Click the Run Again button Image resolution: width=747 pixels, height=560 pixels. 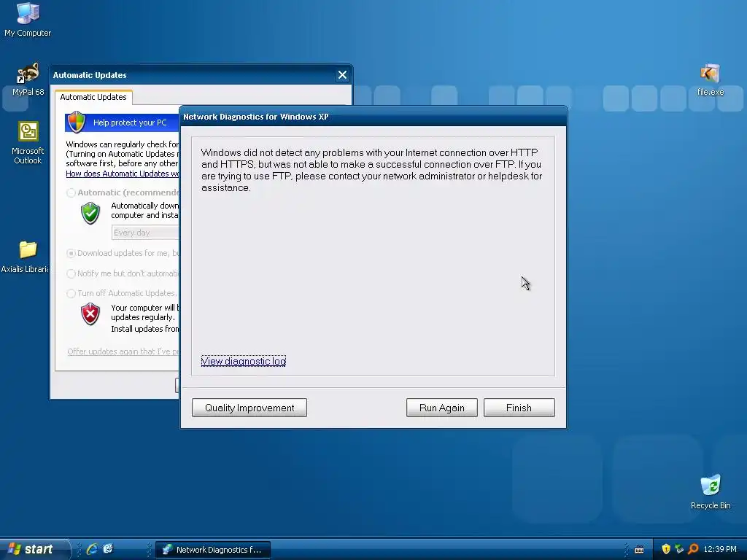441,408
